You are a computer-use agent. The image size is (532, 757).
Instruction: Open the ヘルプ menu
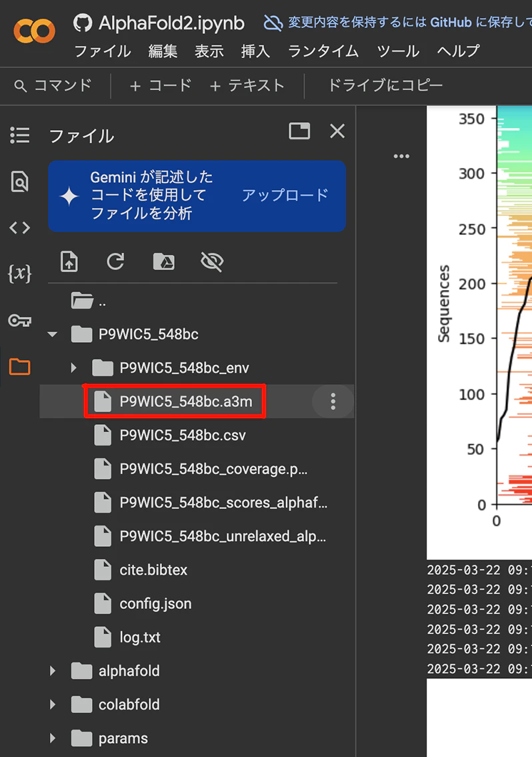(458, 51)
